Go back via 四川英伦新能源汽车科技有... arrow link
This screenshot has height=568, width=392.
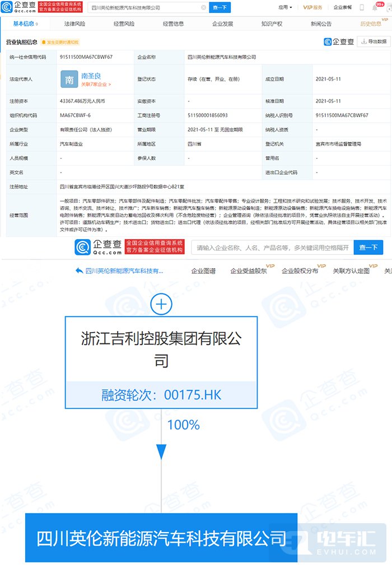(x=119, y=271)
